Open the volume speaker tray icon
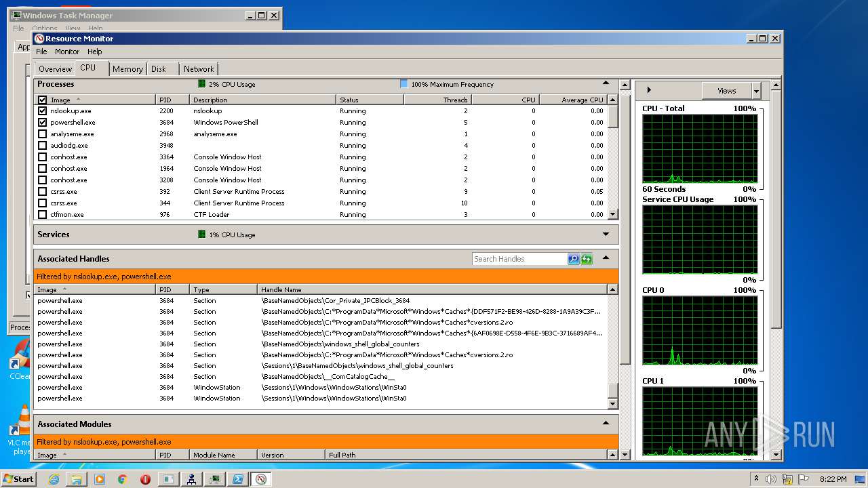Screen dimensions: 868x488 tap(770, 479)
